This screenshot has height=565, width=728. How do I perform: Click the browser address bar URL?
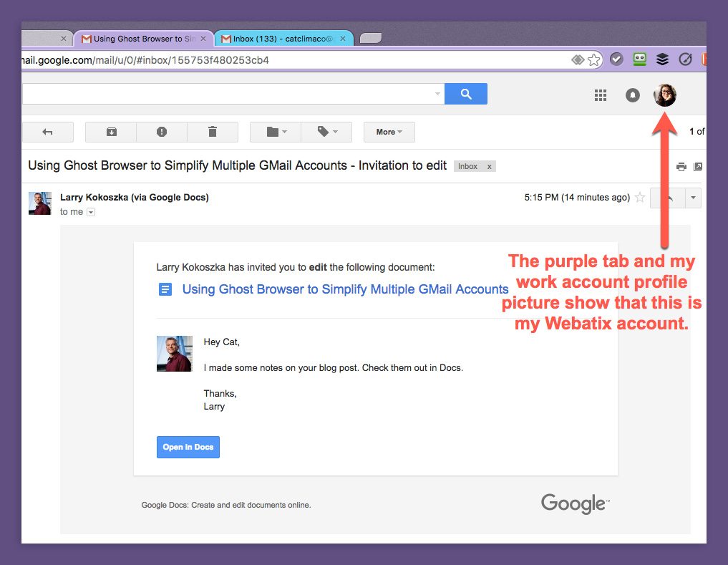(145, 60)
